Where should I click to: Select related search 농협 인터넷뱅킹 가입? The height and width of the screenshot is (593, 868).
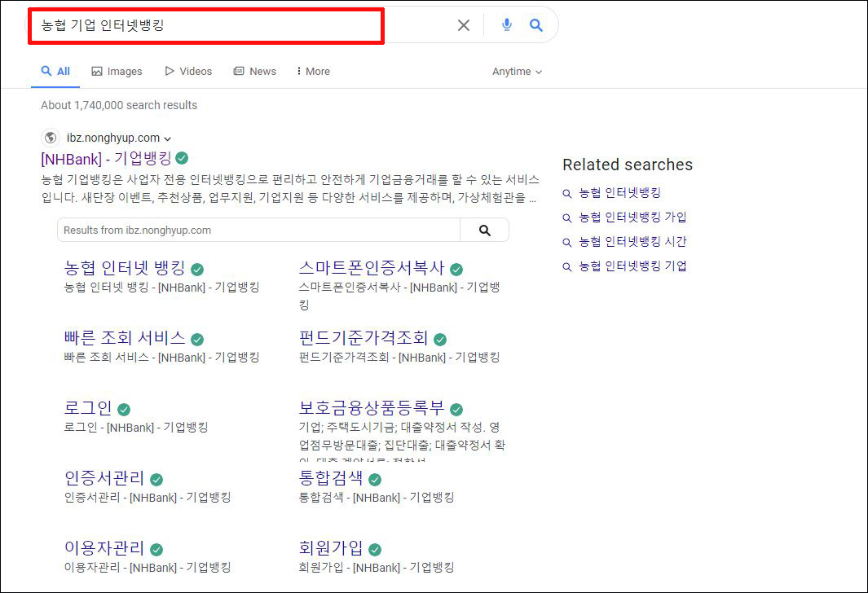(x=632, y=217)
